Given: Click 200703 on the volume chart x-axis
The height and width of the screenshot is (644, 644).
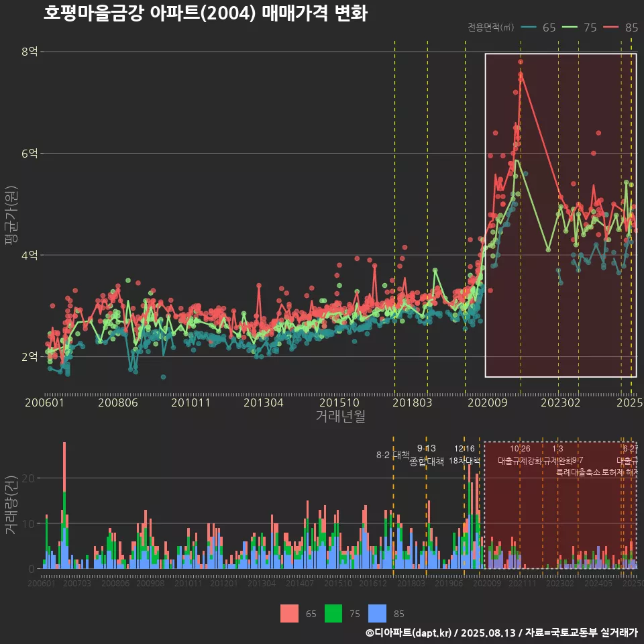Looking at the screenshot, I should pos(76,583).
